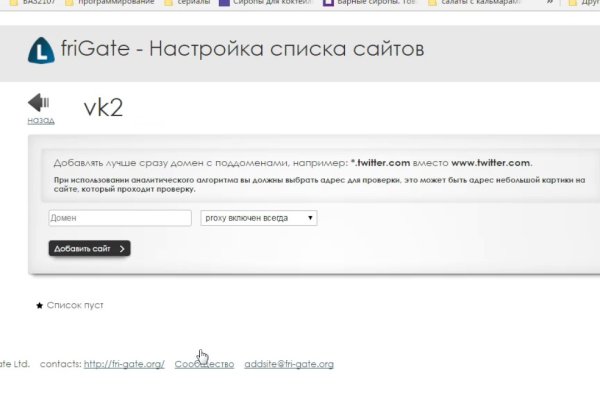Viewport: 600px width, 400px height.
Task: Click the «назад» link under the arrow
Action: [x=41, y=120]
